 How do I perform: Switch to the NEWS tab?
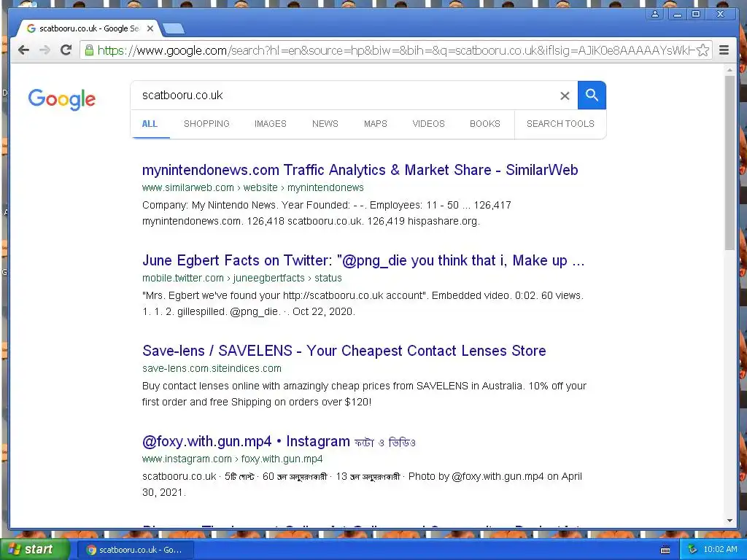click(x=325, y=124)
